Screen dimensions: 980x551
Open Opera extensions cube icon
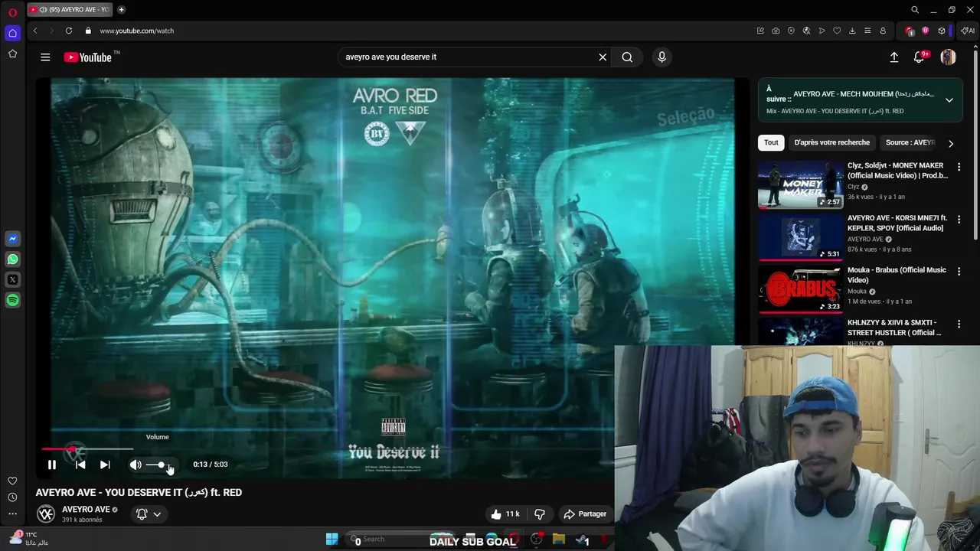tap(942, 31)
